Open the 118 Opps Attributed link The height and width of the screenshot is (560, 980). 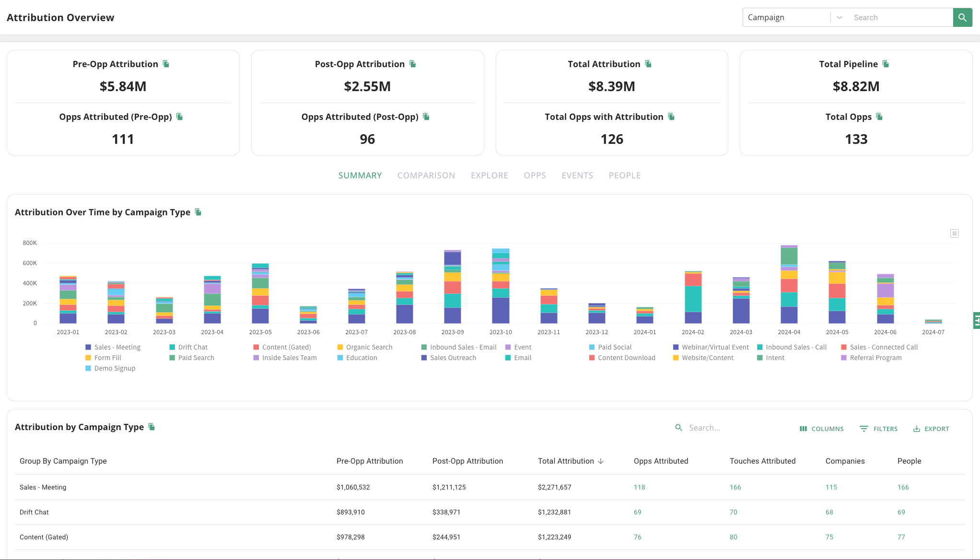pos(639,487)
